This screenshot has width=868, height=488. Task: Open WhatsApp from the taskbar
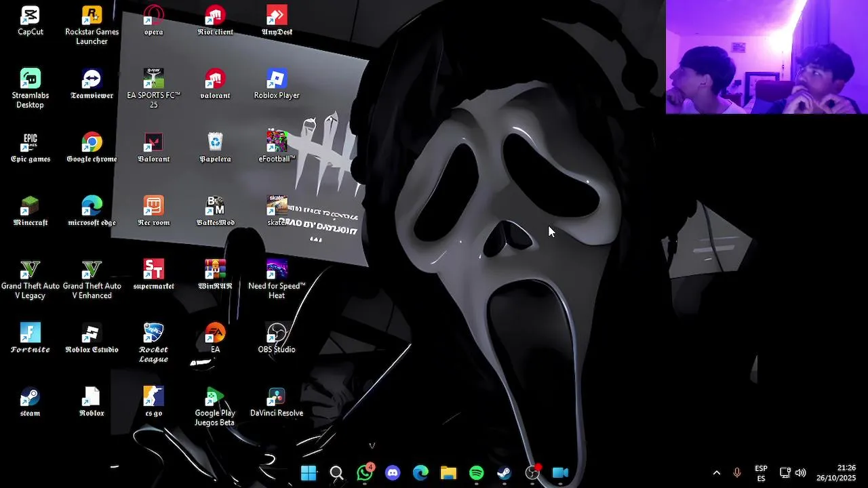365,472
